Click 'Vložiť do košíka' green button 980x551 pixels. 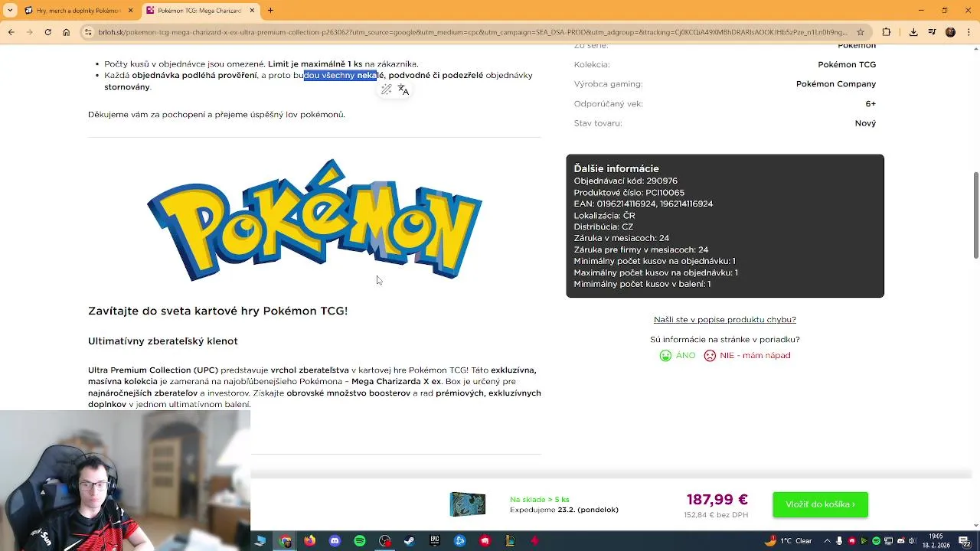pyautogui.click(x=820, y=504)
